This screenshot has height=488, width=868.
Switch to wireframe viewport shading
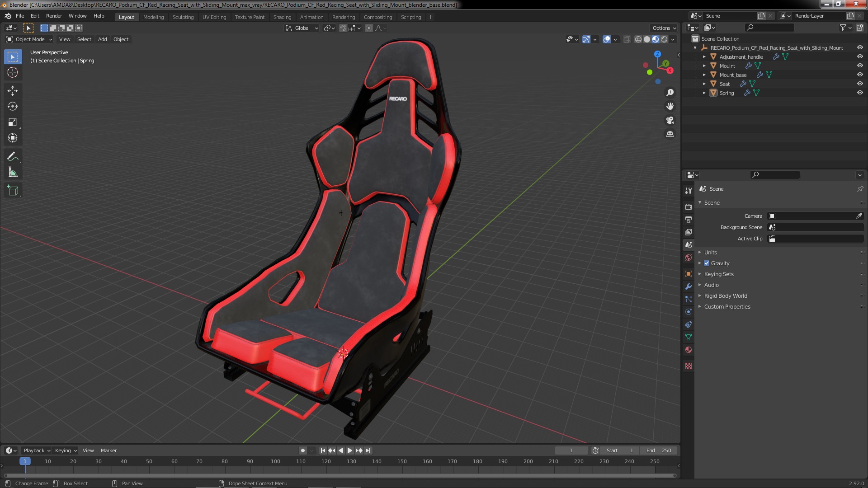[x=638, y=40]
